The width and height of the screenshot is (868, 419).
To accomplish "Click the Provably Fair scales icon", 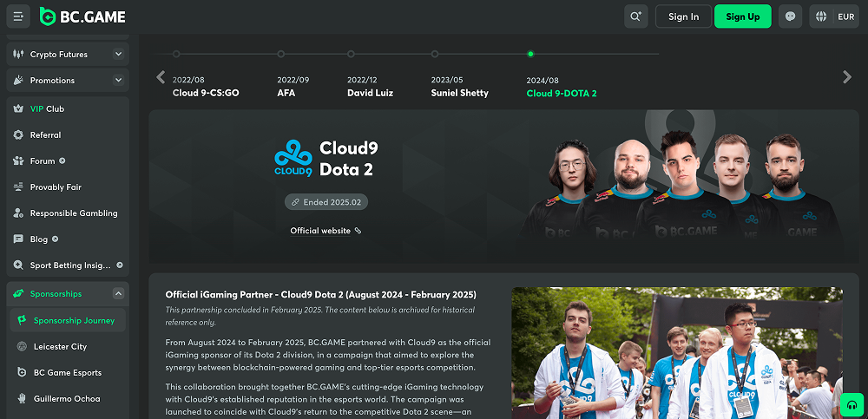I will [18, 187].
